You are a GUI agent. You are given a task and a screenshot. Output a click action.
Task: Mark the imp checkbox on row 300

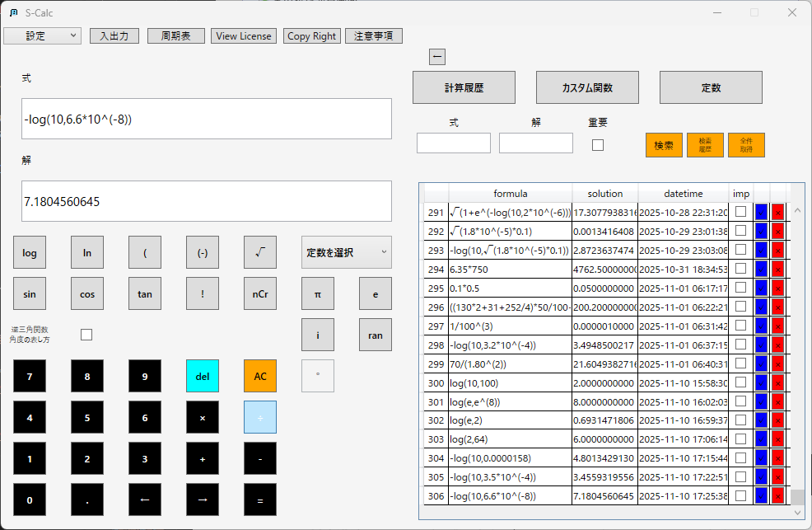click(x=741, y=382)
